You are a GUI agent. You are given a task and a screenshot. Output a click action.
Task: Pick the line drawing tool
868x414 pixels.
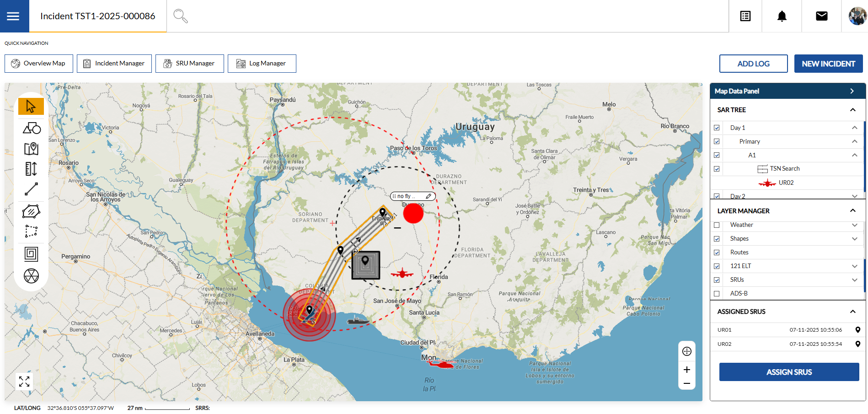[31, 189]
